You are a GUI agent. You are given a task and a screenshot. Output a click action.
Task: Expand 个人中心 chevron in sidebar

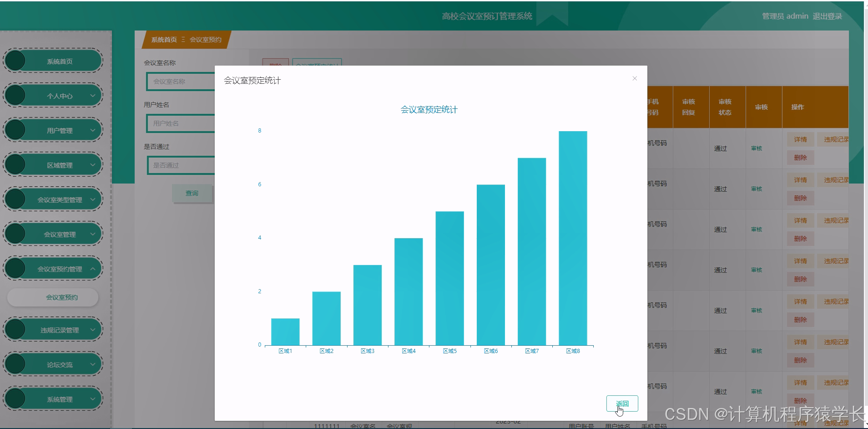[93, 96]
